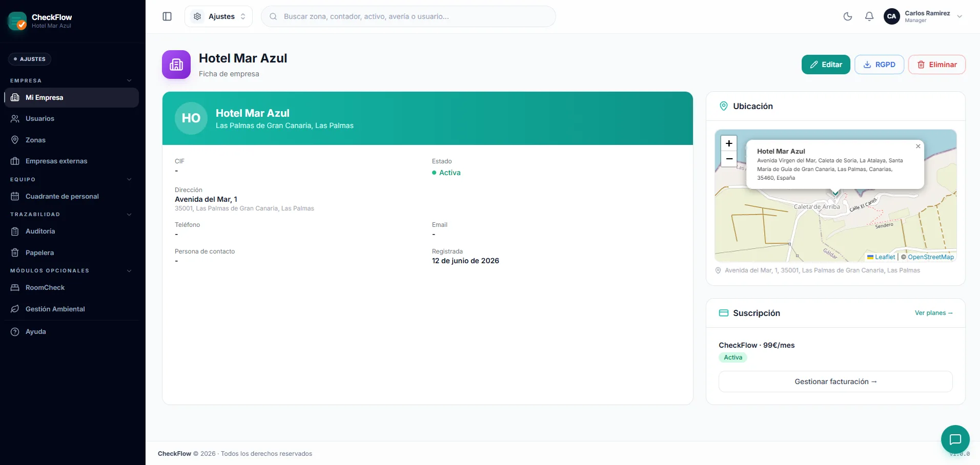Go to Empresas externas
The image size is (980, 465).
(x=72, y=161)
